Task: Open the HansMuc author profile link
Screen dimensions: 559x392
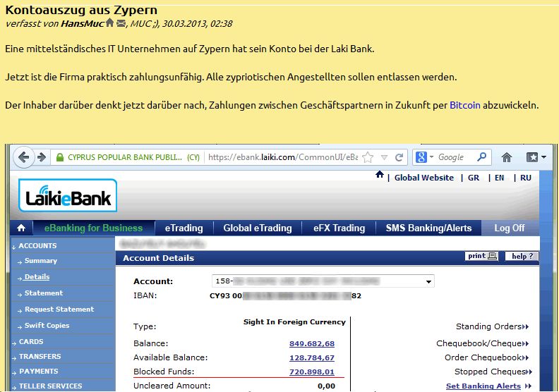Action: [83, 23]
